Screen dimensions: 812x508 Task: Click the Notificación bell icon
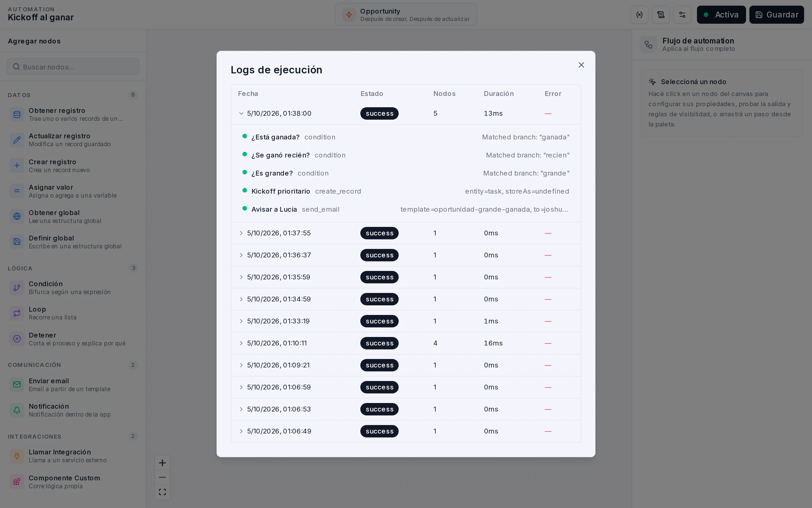[x=17, y=410]
